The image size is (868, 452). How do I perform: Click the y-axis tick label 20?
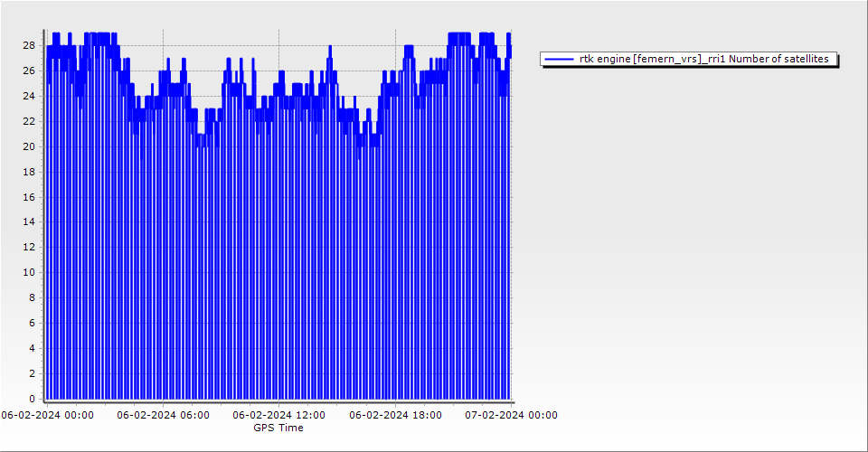click(29, 146)
